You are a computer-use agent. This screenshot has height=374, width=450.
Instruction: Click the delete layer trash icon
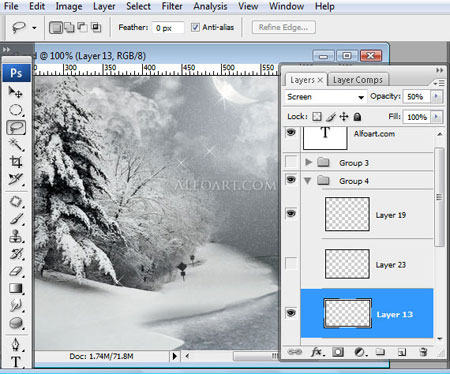tap(423, 352)
